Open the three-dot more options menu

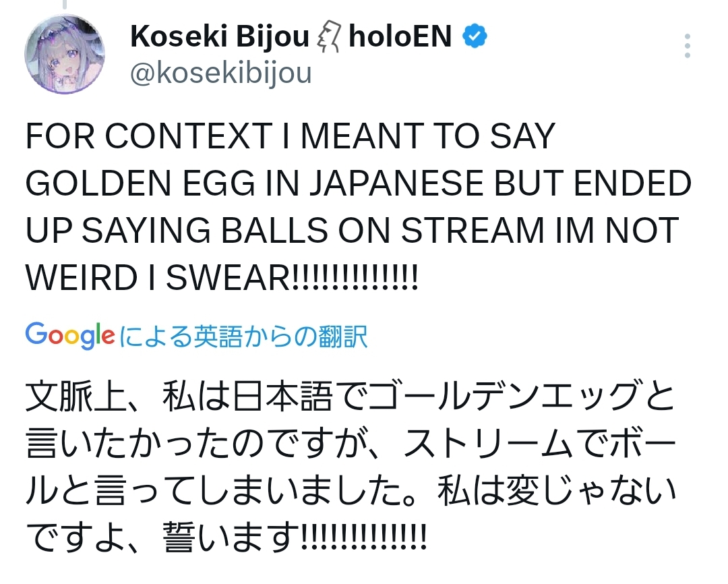tap(687, 46)
